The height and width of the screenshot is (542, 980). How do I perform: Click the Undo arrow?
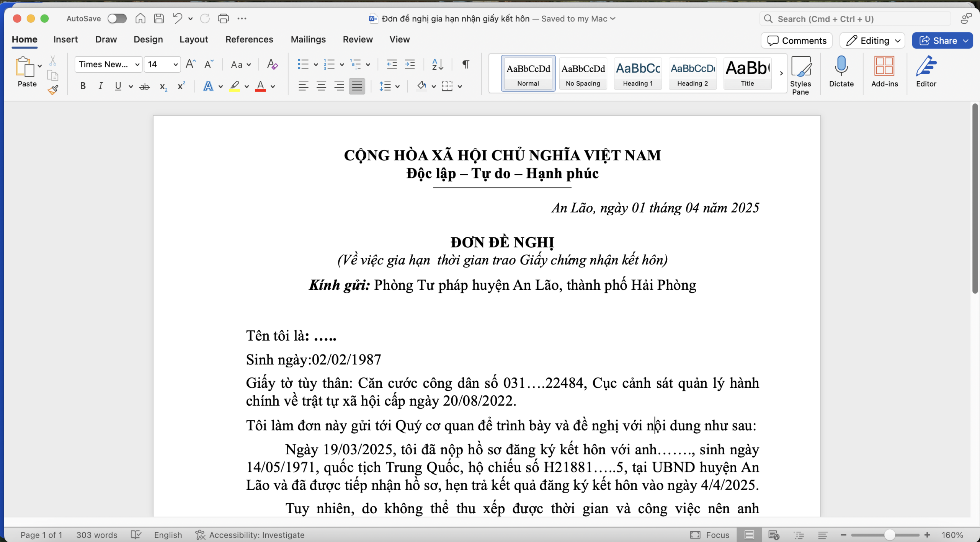tap(177, 18)
